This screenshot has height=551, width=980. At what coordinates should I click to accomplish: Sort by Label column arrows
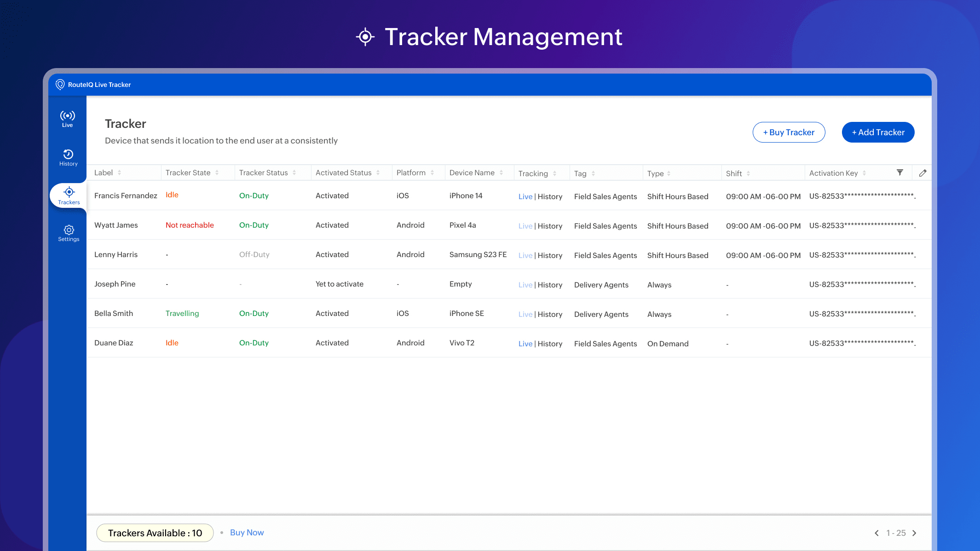click(120, 173)
